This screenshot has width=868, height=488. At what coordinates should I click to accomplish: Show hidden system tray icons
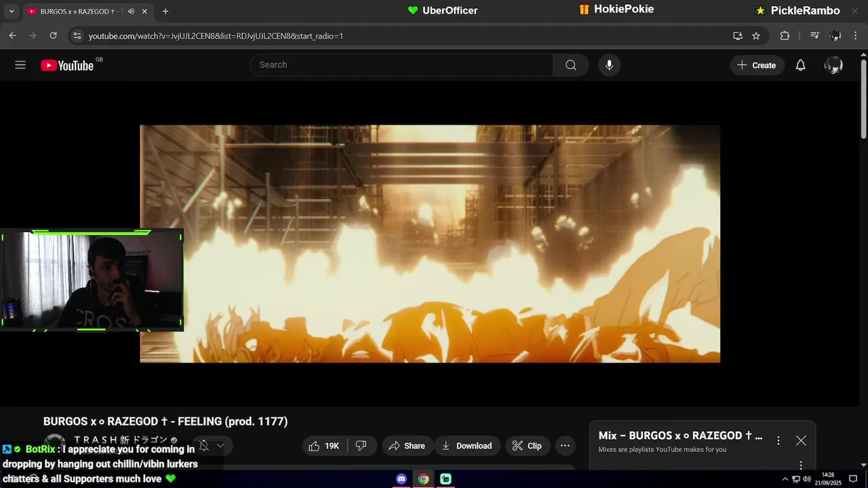[x=785, y=479]
